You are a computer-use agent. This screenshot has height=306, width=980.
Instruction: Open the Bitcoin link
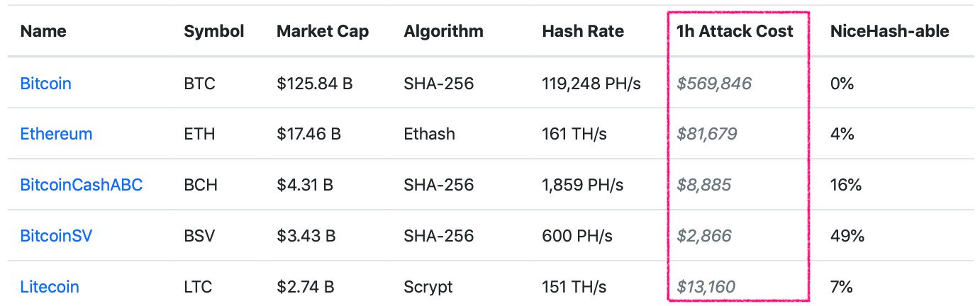click(x=45, y=84)
